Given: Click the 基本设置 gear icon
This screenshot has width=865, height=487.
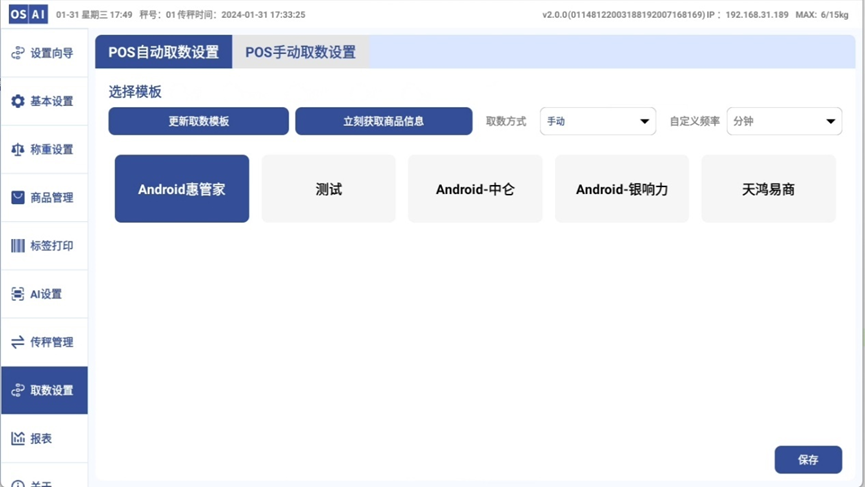Looking at the screenshot, I should point(18,101).
